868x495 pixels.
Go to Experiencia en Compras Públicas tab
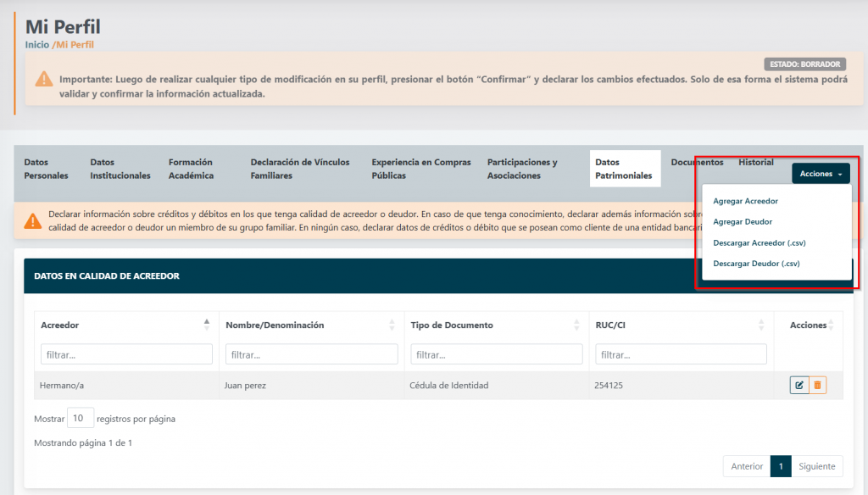point(421,169)
